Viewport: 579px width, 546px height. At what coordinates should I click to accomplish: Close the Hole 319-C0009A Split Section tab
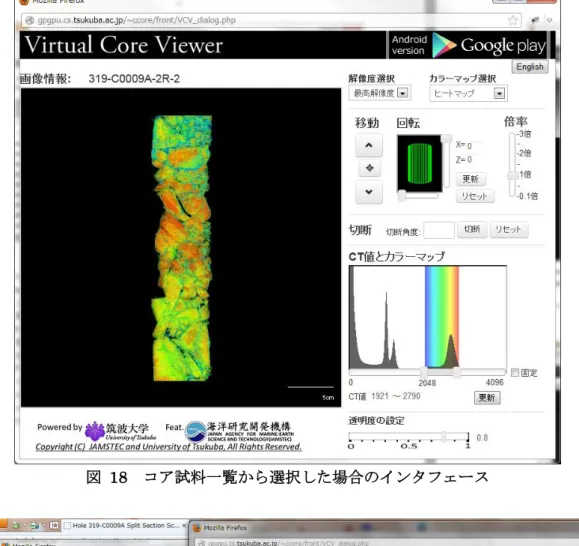click(184, 525)
